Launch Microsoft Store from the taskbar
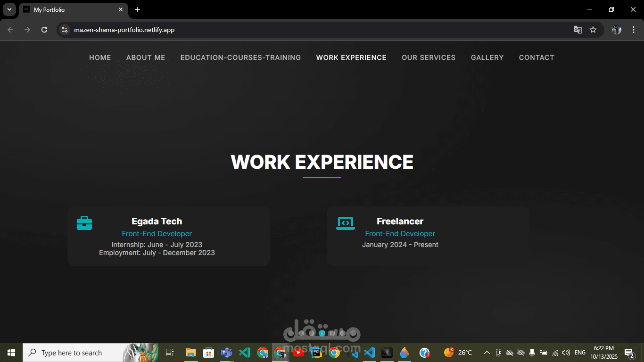The height and width of the screenshot is (362, 644). 208,353
